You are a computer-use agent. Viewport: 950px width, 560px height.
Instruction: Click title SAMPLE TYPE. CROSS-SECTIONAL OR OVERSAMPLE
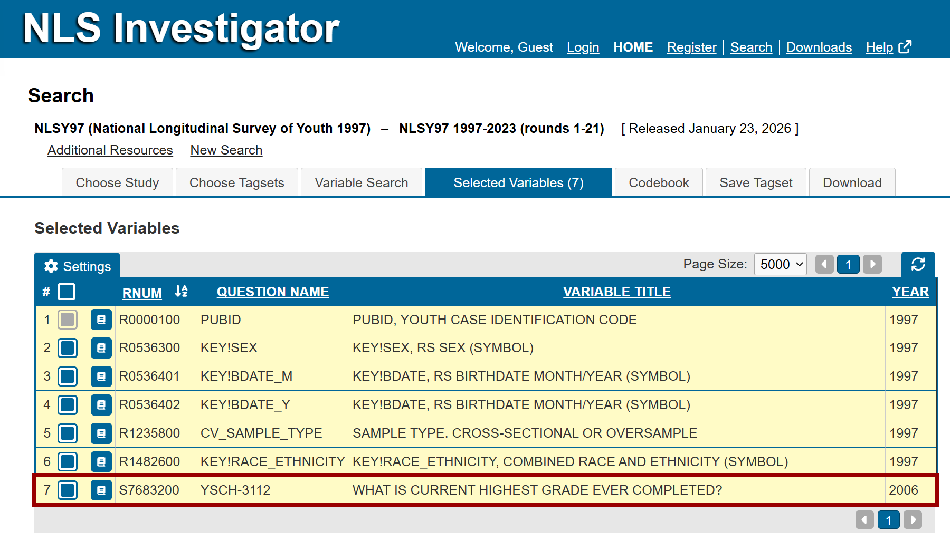point(525,433)
